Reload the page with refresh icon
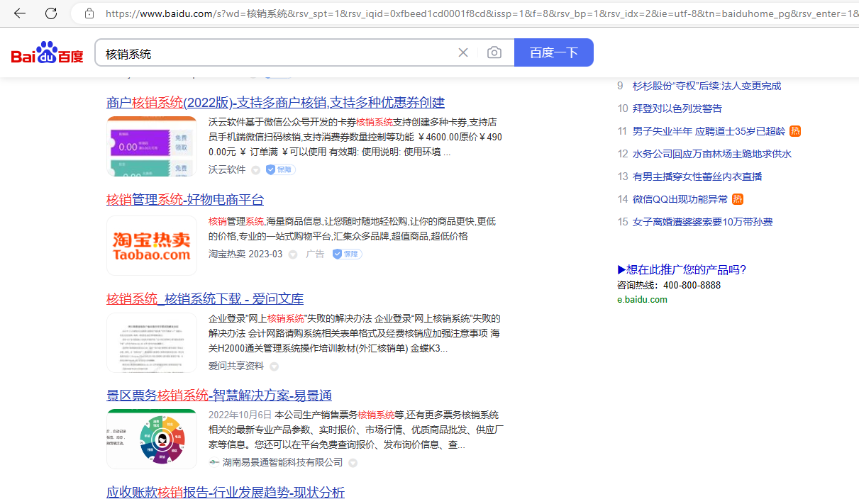Viewport: 859px width, 504px height. pos(51,13)
